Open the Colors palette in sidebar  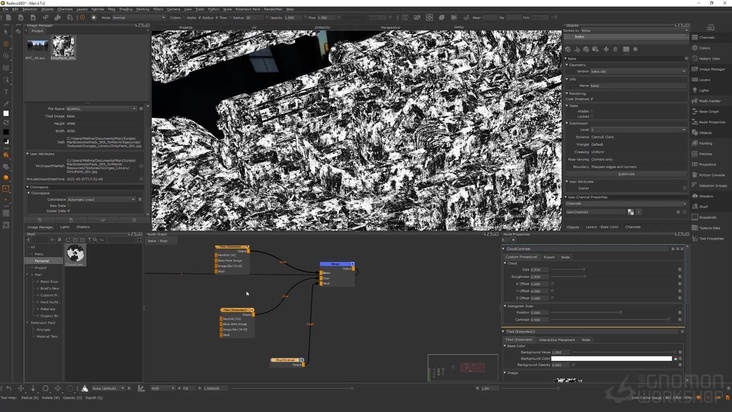[x=704, y=48]
